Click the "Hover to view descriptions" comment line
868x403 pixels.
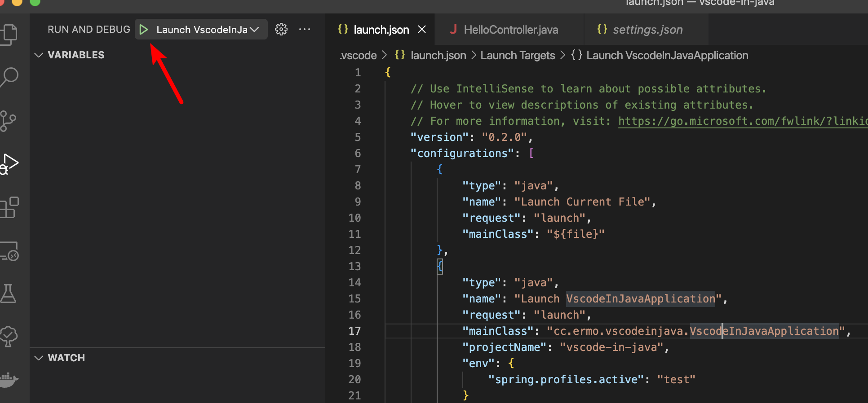coord(582,105)
